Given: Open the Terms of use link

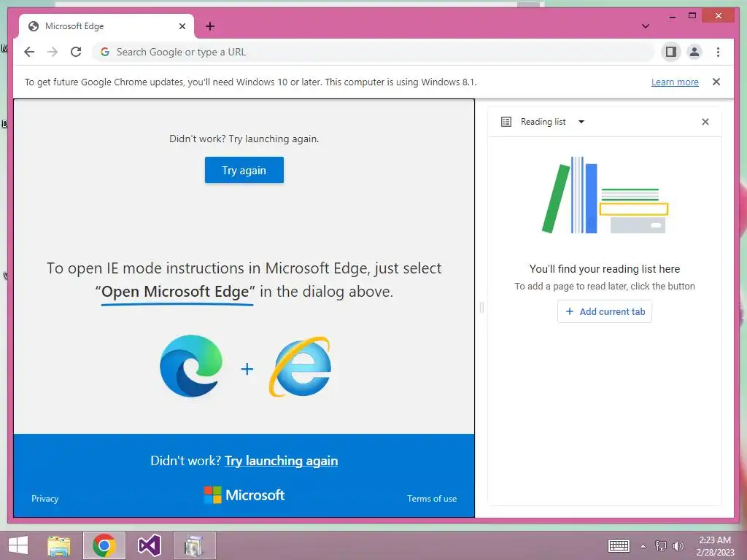Looking at the screenshot, I should point(432,499).
